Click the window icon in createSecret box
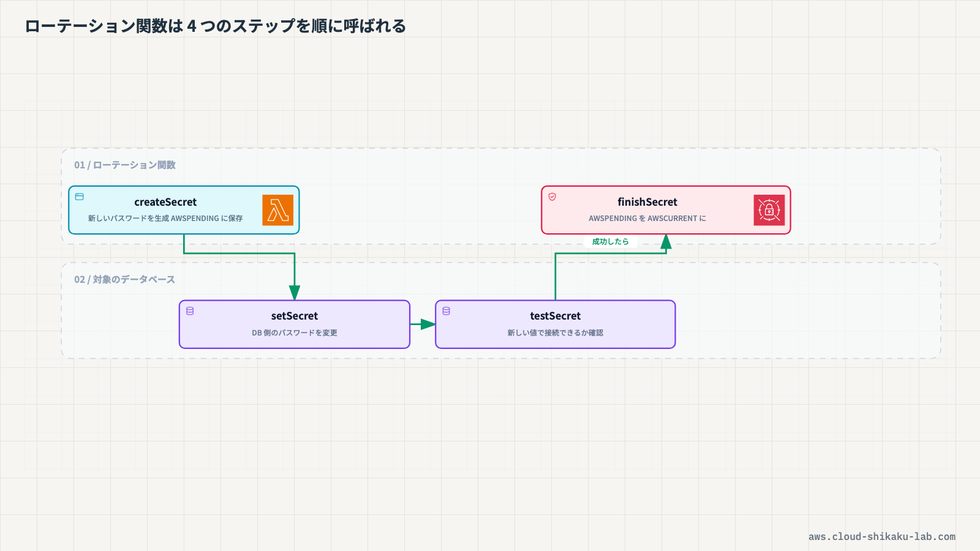Image resolution: width=980 pixels, height=551 pixels. [80, 197]
